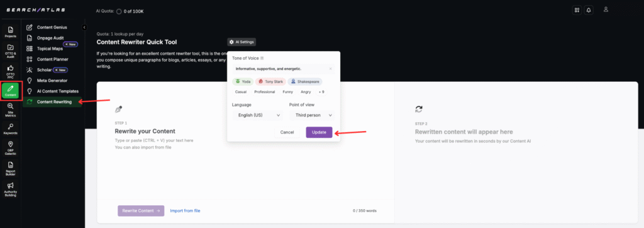Collapse the content submenu panel arrow
The height and width of the screenshot is (228, 644).
(84, 27)
